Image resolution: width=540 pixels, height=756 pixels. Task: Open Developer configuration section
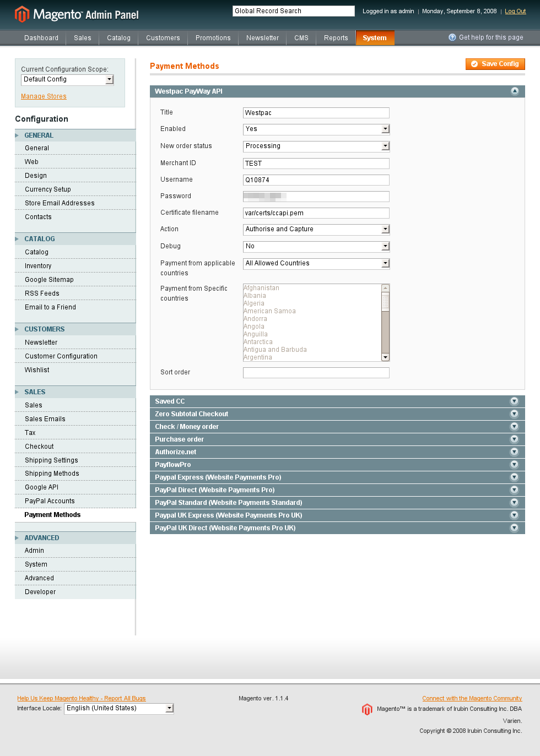click(x=40, y=592)
